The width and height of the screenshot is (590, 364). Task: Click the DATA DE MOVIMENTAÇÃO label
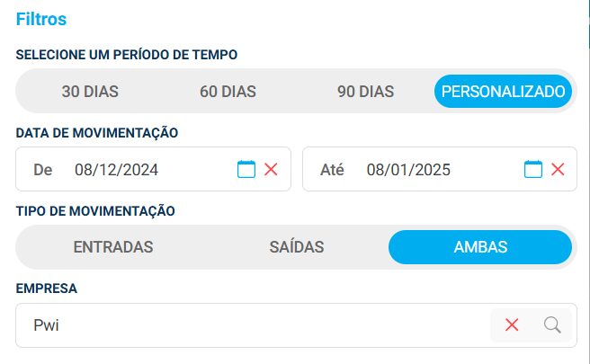point(97,133)
